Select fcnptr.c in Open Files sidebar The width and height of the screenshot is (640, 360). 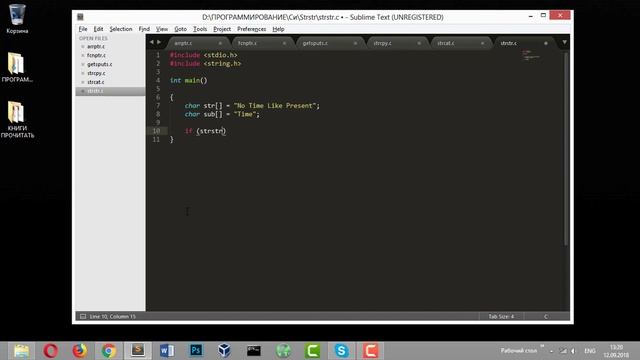[x=96, y=56]
